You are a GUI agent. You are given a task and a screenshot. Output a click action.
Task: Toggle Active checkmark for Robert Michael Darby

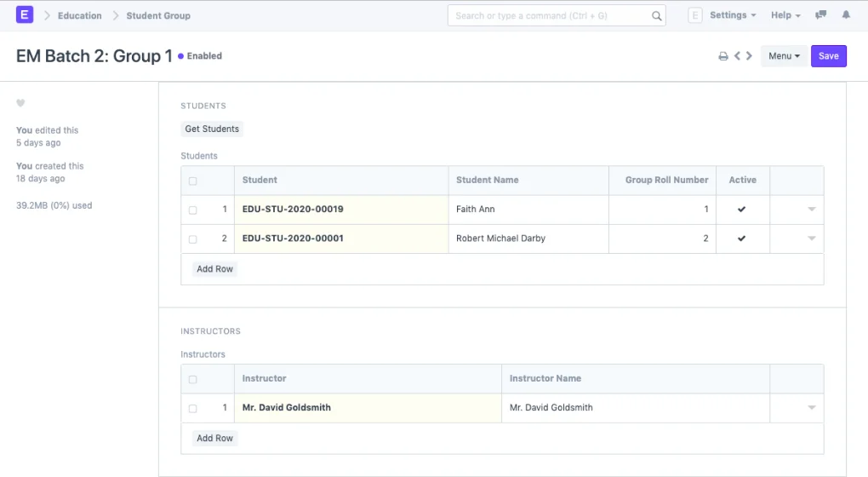[x=742, y=238]
